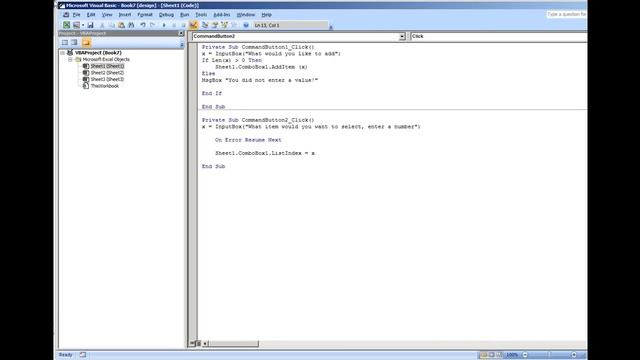This screenshot has height=360, width=640.
Task: Open the Edit menu
Action: pos(91,15)
